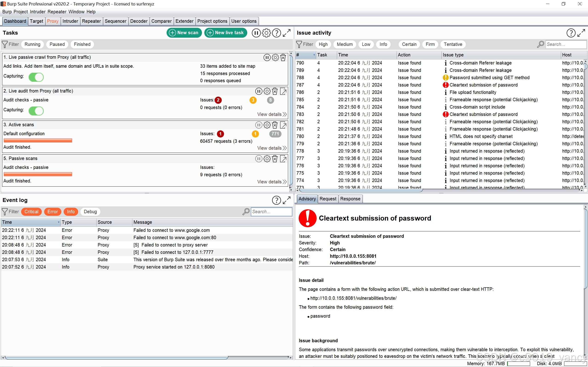Delete the Active scans task

[275, 125]
